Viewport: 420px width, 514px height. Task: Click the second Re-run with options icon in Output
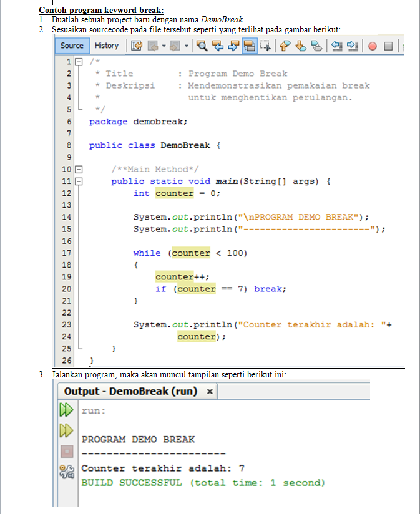click(x=67, y=430)
